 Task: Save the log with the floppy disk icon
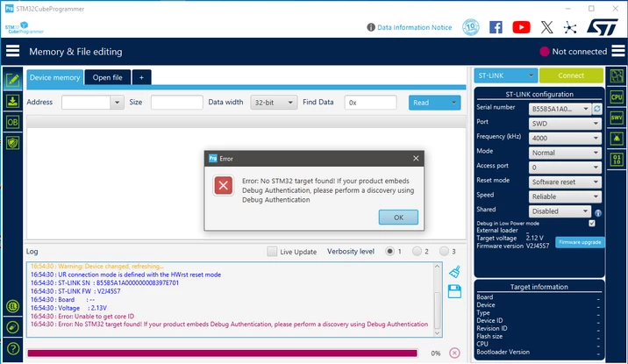(x=454, y=291)
